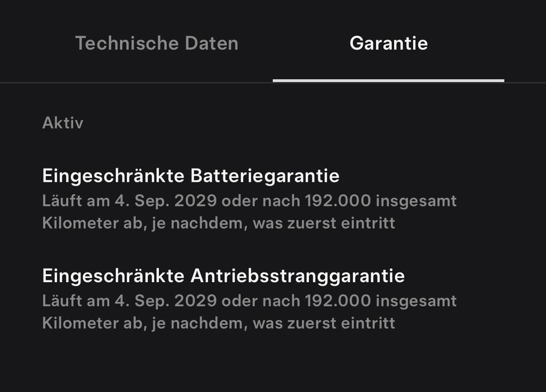Viewport: 546px width, 392px height.
Task: Click 'was zuerst eintritt' under Antriebsstranggarantie
Action: [x=324, y=323]
